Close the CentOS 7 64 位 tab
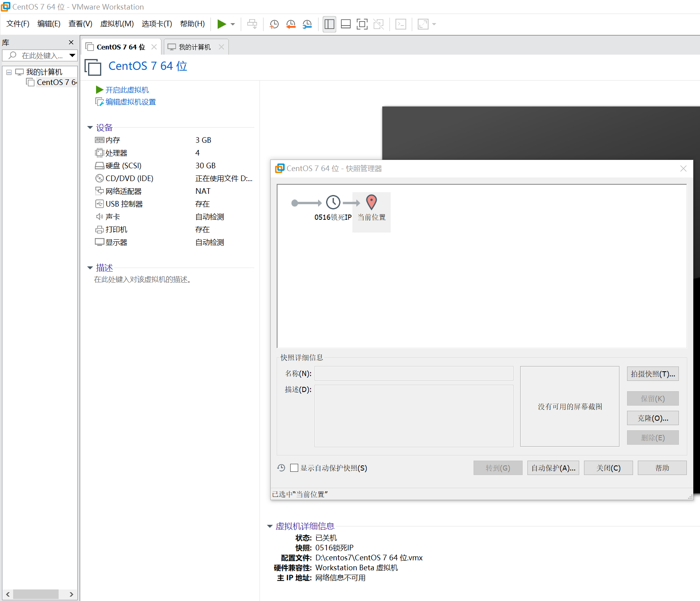Screen dimensions: 700x601 pyautogui.click(x=154, y=47)
